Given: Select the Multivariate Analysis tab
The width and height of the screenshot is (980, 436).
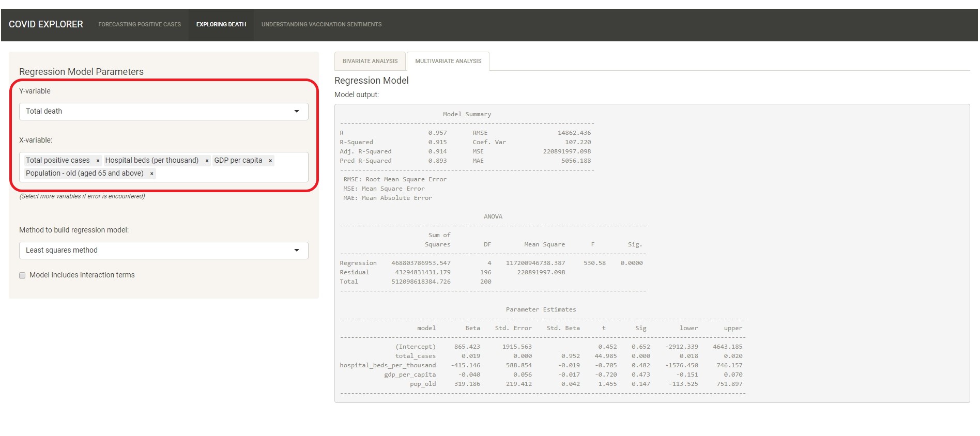Looking at the screenshot, I should (448, 61).
